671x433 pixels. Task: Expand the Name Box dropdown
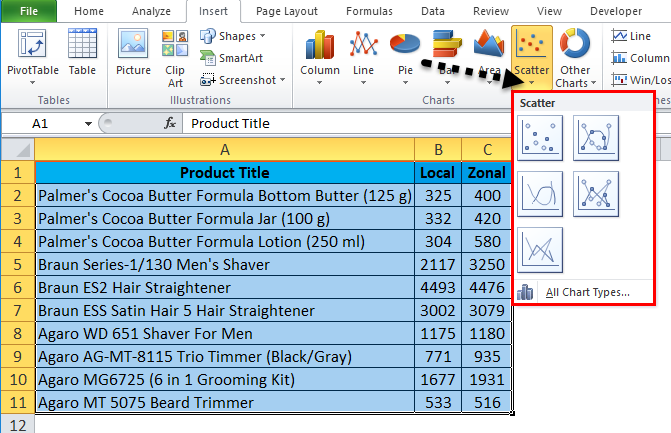(x=88, y=124)
